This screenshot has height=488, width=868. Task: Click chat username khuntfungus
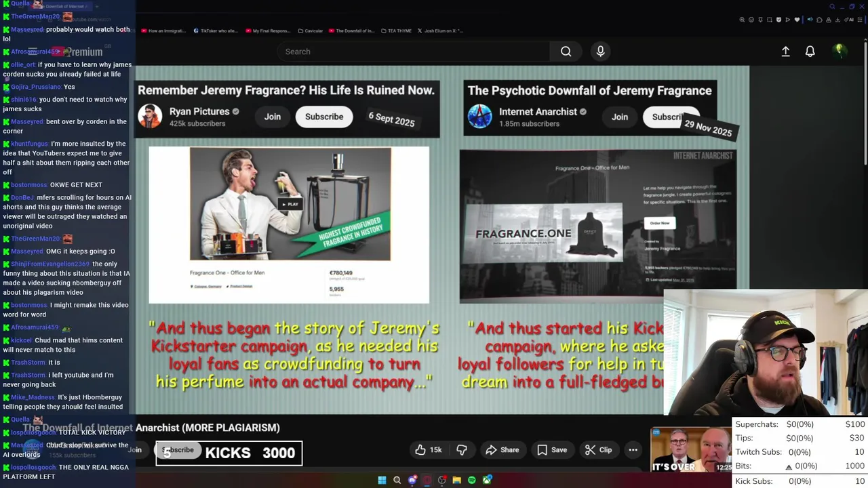tap(29, 144)
